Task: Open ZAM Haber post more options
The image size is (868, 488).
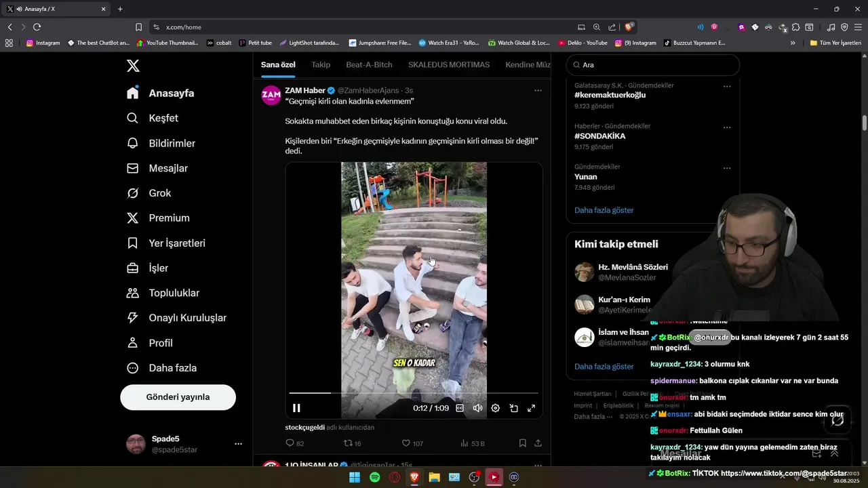Action: pos(538,90)
